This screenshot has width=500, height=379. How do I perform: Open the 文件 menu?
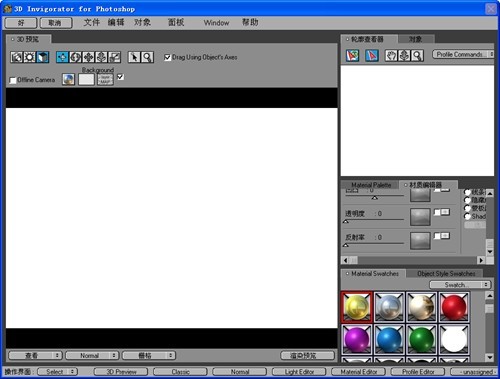92,22
